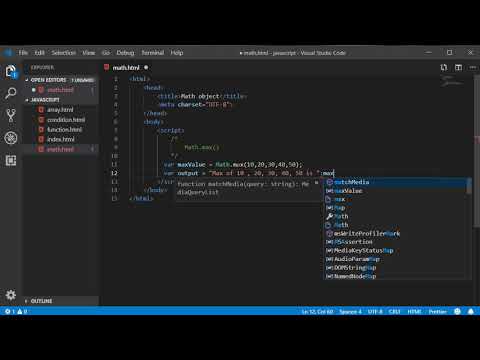480x360 pixels.
Task: Open the File menu
Action: 23,53
